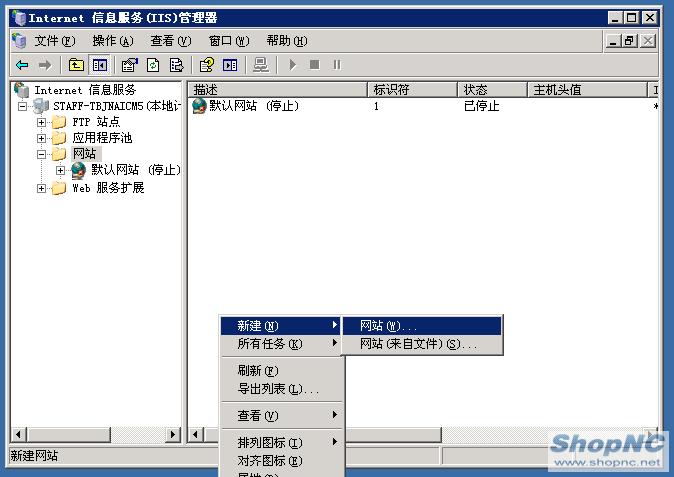Click the tree pane horizontal scrollbar thumb

68,434
